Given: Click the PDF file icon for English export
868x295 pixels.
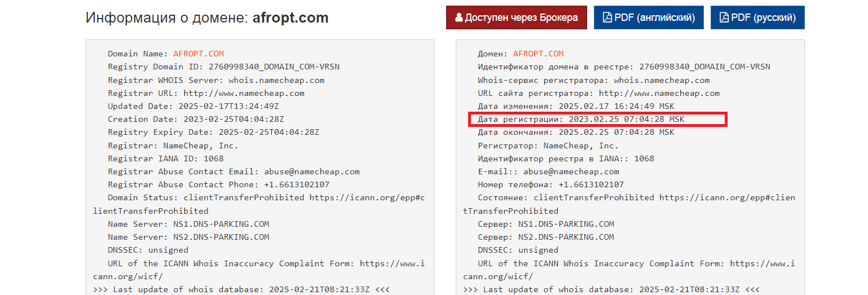Looking at the screenshot, I should coord(607,17).
